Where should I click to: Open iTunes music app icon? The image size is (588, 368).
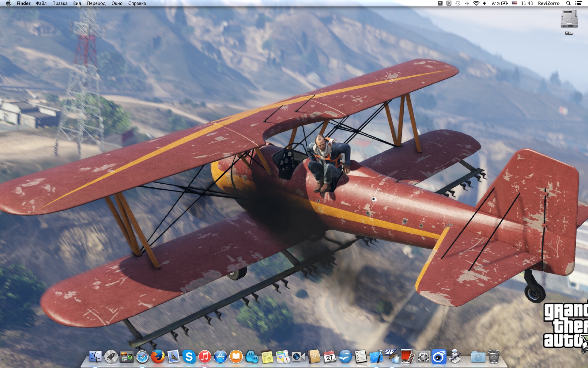click(205, 357)
